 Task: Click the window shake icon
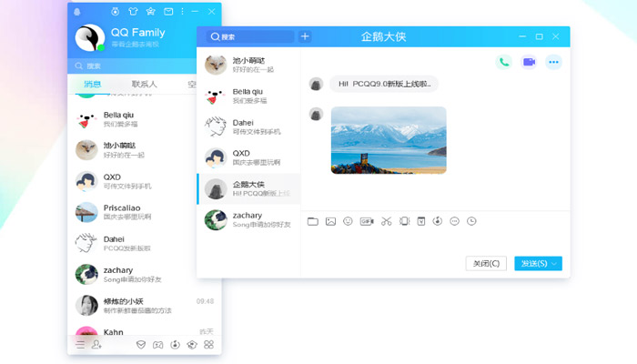point(405,221)
